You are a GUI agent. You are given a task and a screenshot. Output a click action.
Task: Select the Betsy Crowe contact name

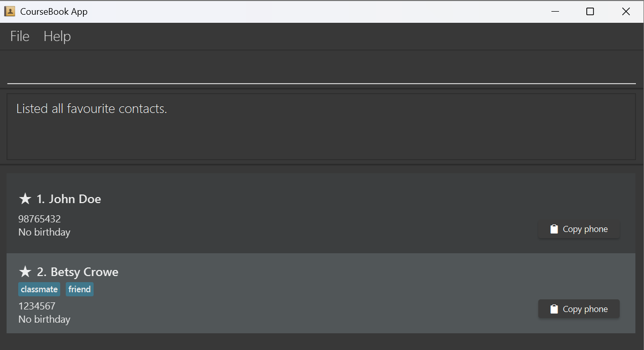[84, 272]
